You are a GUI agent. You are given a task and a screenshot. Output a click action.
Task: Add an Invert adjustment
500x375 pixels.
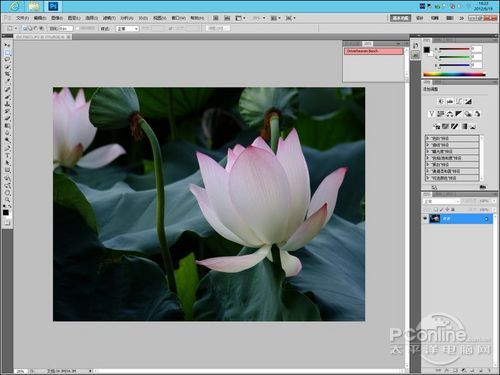click(437, 126)
